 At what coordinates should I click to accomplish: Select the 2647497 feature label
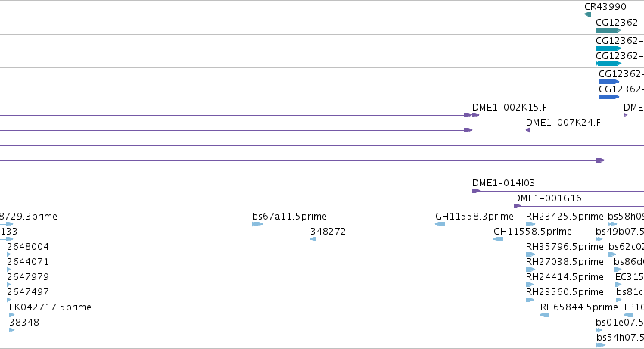(x=28, y=292)
